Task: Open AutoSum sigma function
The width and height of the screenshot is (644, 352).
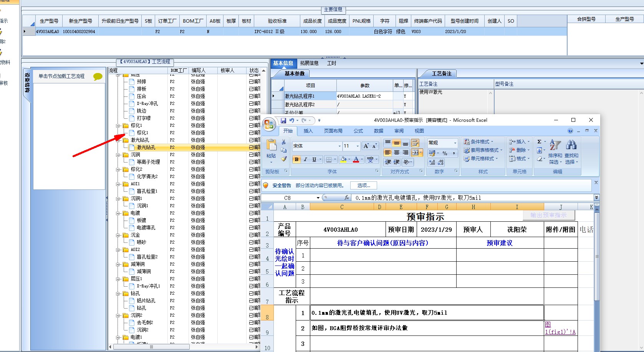Action: click(539, 142)
